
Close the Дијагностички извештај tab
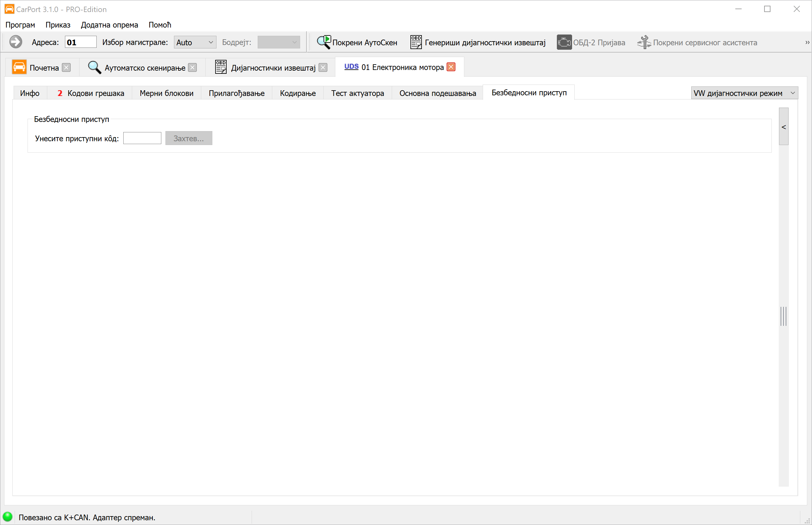point(323,67)
